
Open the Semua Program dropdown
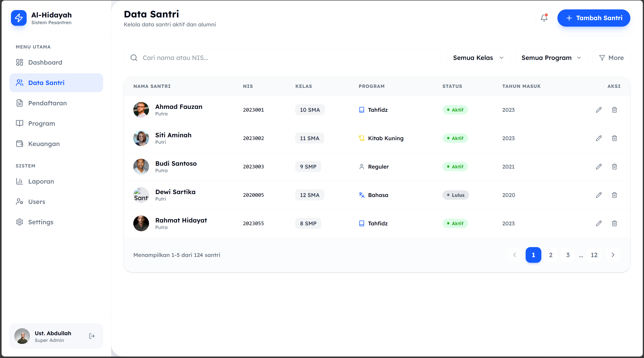tap(551, 58)
